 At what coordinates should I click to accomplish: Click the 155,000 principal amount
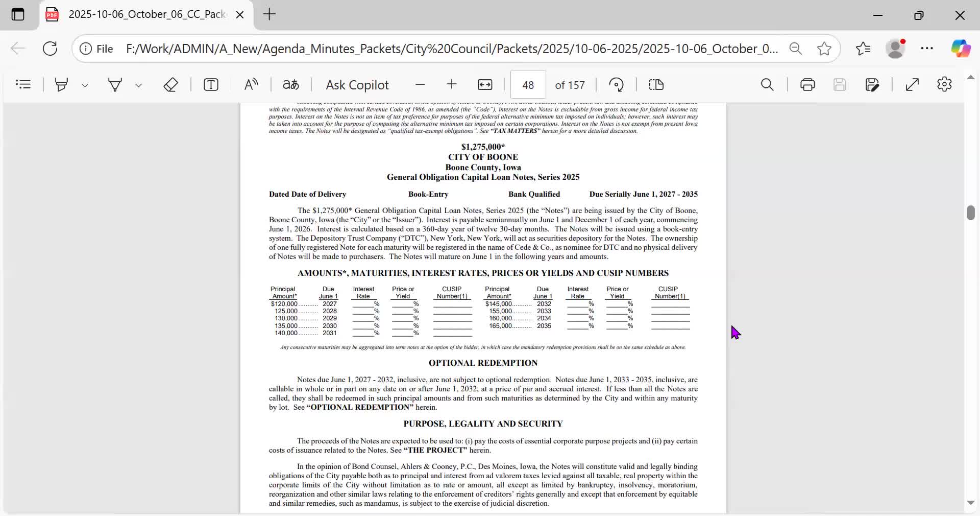500,311
